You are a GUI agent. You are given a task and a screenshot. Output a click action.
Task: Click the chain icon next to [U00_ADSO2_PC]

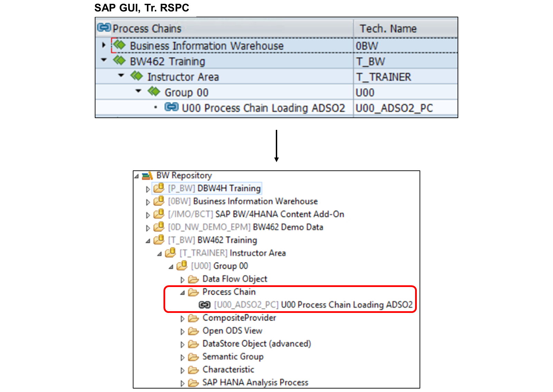point(205,305)
